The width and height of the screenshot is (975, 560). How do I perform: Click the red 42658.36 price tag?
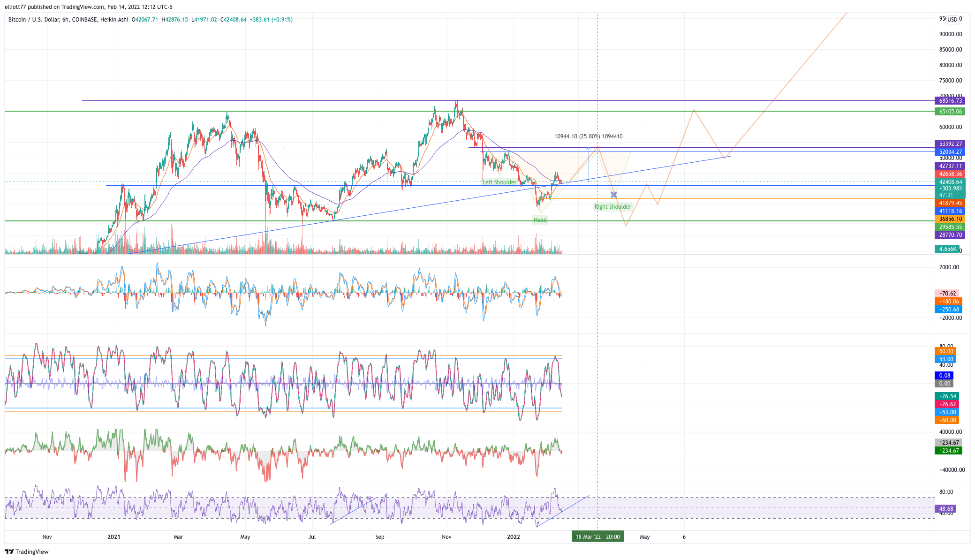[950, 174]
